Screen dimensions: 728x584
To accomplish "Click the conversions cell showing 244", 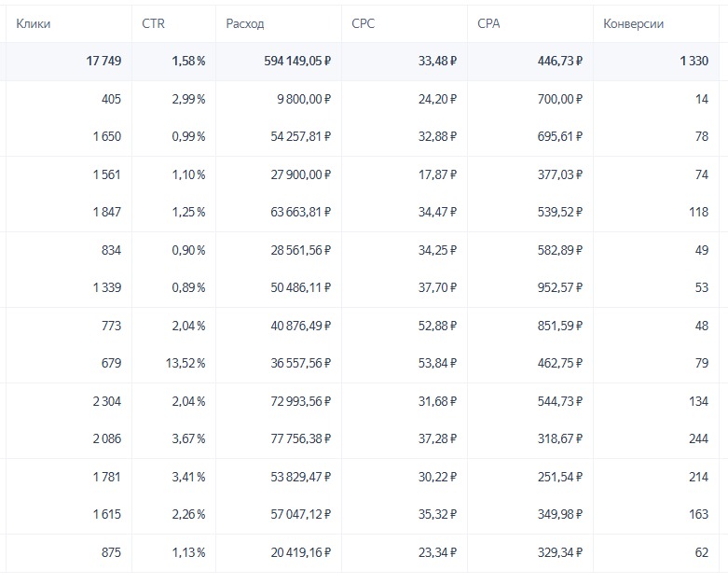I will pyautogui.click(x=697, y=439).
